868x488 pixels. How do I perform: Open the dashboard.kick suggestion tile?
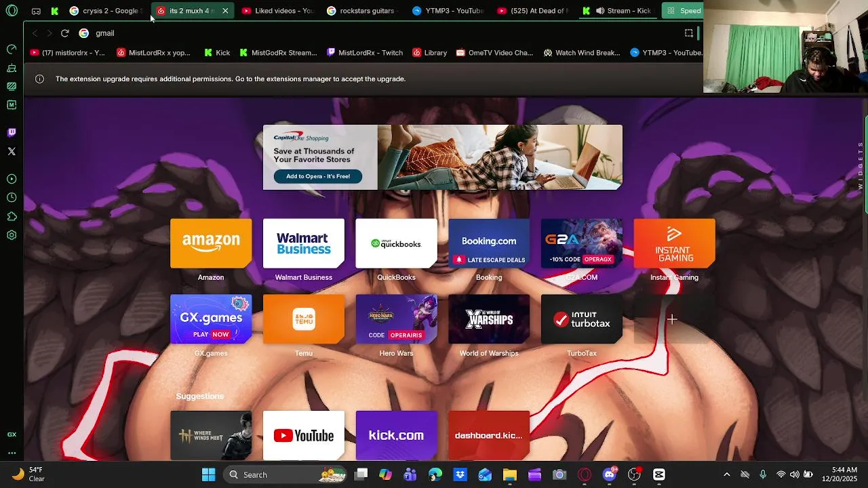[x=489, y=435]
